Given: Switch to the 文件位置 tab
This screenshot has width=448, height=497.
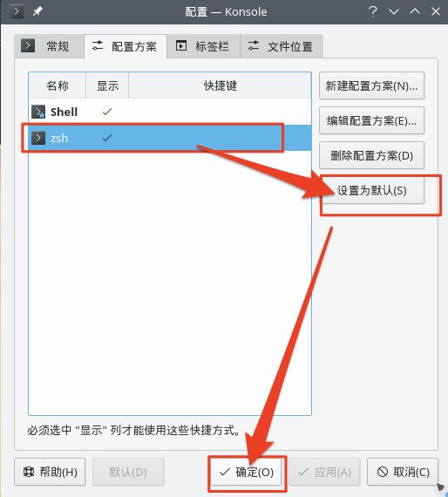Looking at the screenshot, I should point(282,46).
